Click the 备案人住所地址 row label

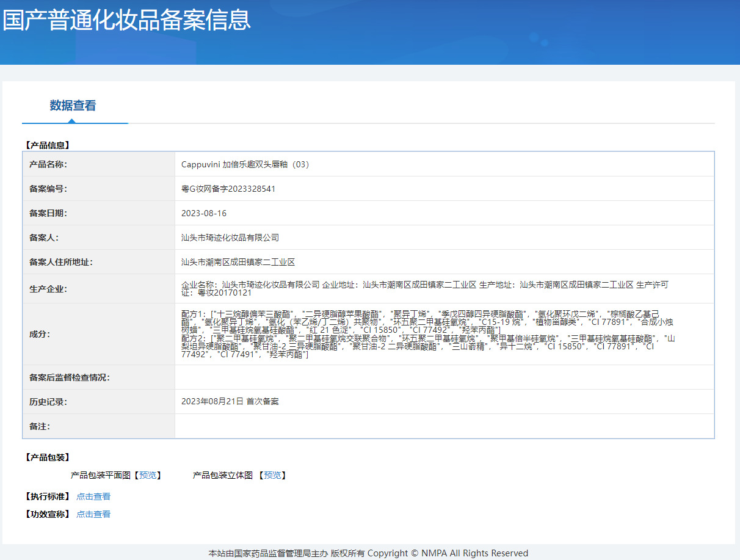click(61, 262)
